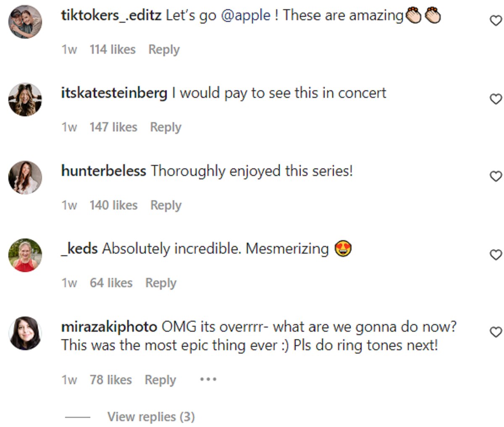Open more options dots on mirazakiphoto's comment
Image resolution: width=504 pixels, height=427 pixels.
click(x=208, y=380)
